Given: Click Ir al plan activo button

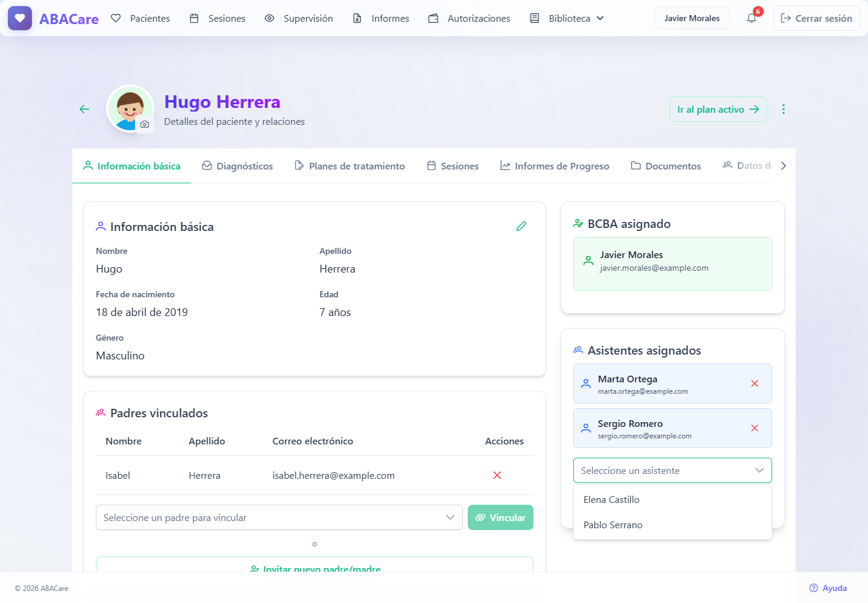Looking at the screenshot, I should (x=718, y=109).
